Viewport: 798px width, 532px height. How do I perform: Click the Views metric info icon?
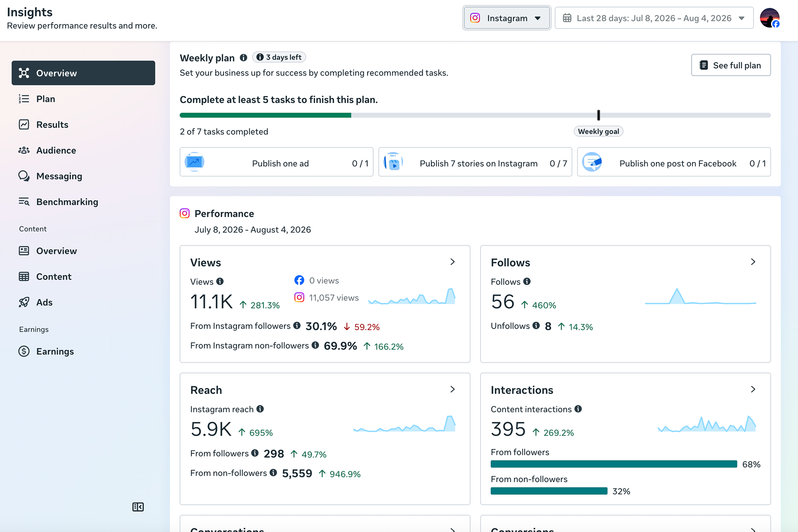[220, 282]
